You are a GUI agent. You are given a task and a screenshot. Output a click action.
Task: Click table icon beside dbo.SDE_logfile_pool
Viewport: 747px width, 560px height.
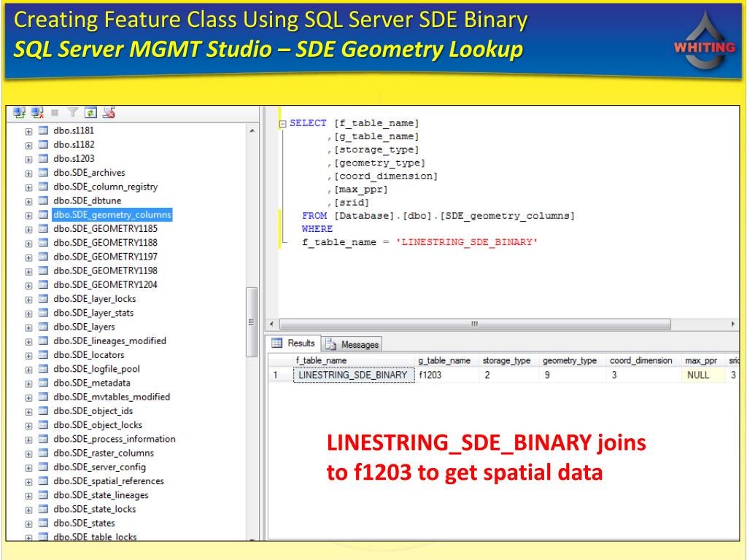(43, 369)
